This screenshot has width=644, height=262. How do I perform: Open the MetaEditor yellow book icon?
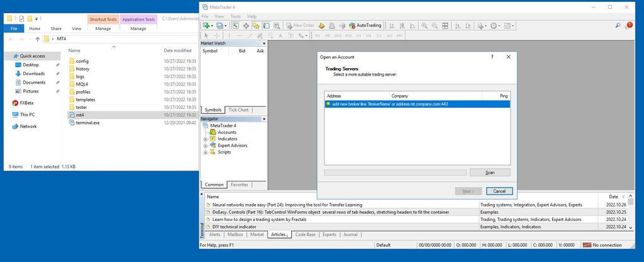(x=321, y=25)
